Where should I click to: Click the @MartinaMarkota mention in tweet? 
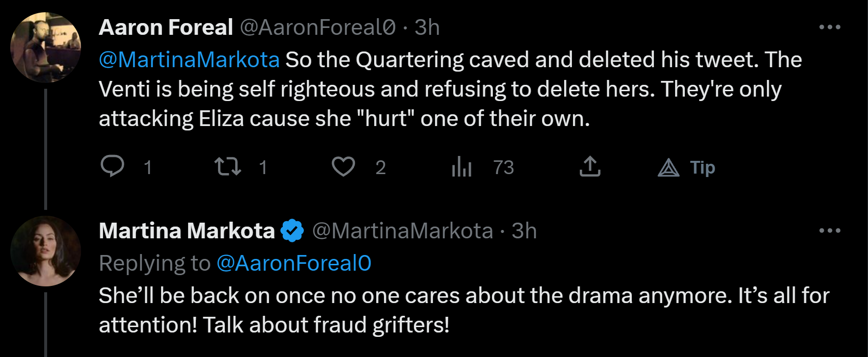(189, 60)
